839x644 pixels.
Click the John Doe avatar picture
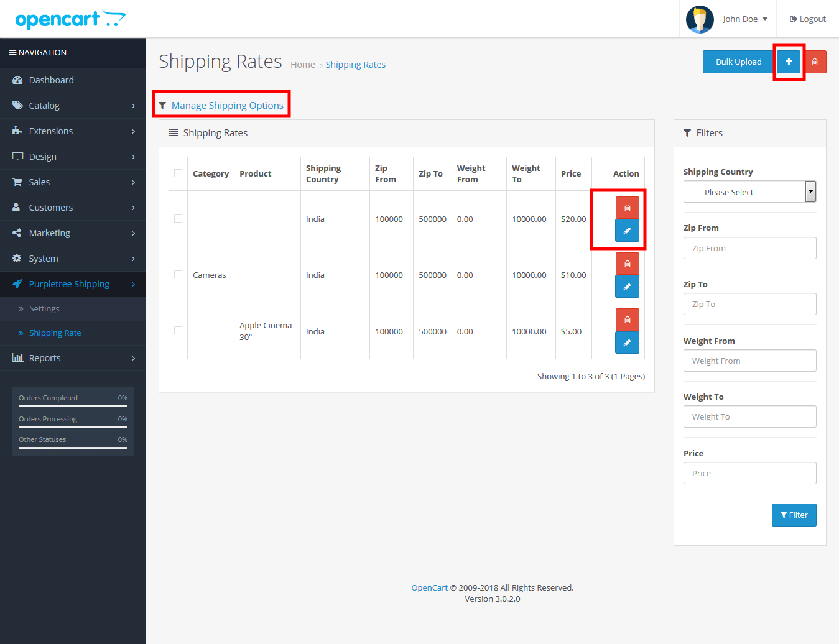pos(700,19)
